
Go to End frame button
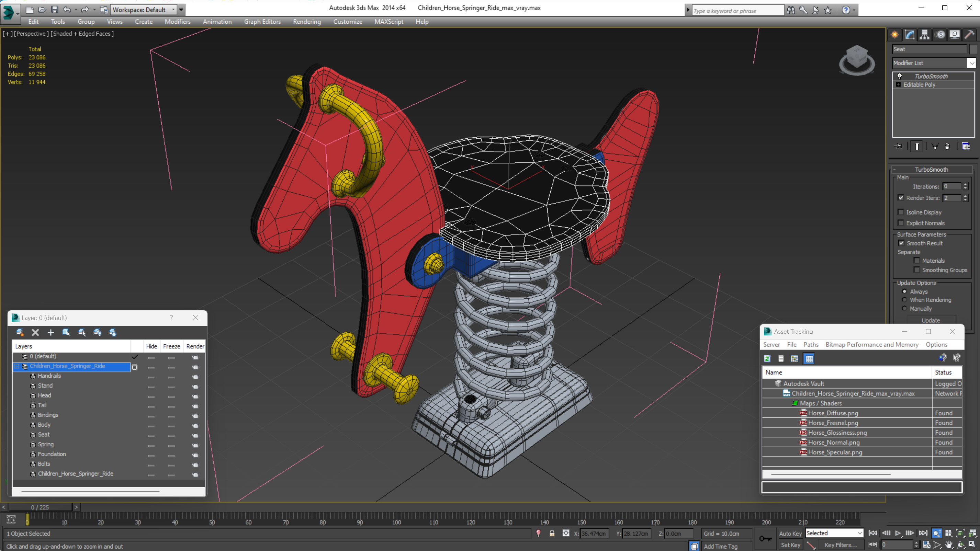(923, 533)
